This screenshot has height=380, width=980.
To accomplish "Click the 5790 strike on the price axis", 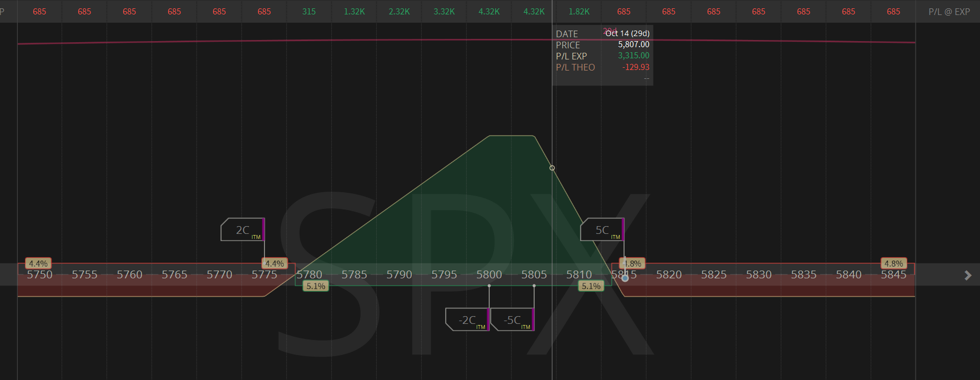I will pos(399,274).
